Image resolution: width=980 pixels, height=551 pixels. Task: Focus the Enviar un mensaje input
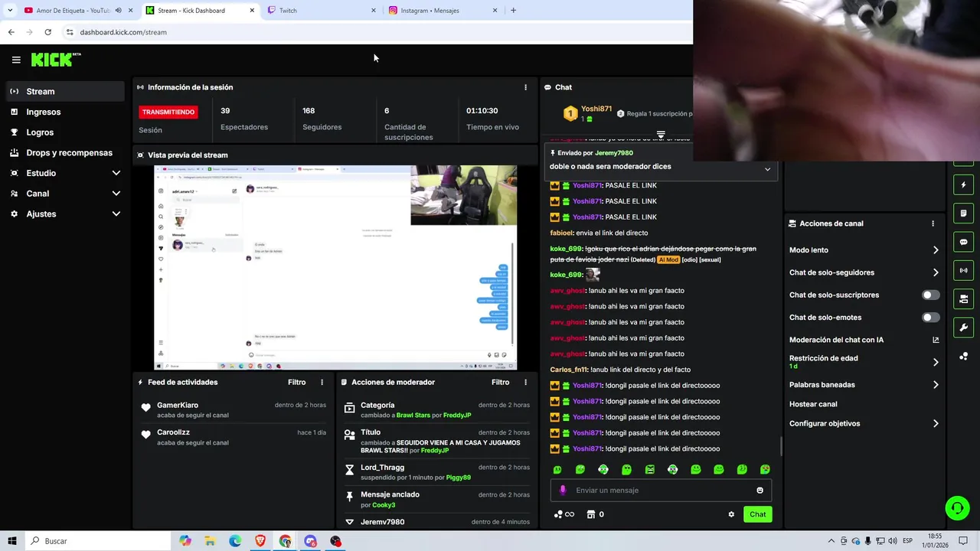click(x=661, y=490)
